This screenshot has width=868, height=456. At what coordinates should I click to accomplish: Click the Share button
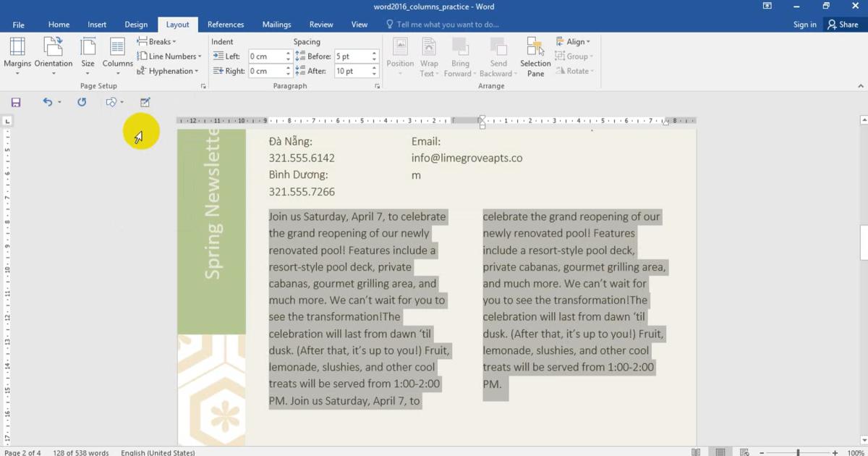click(x=843, y=25)
